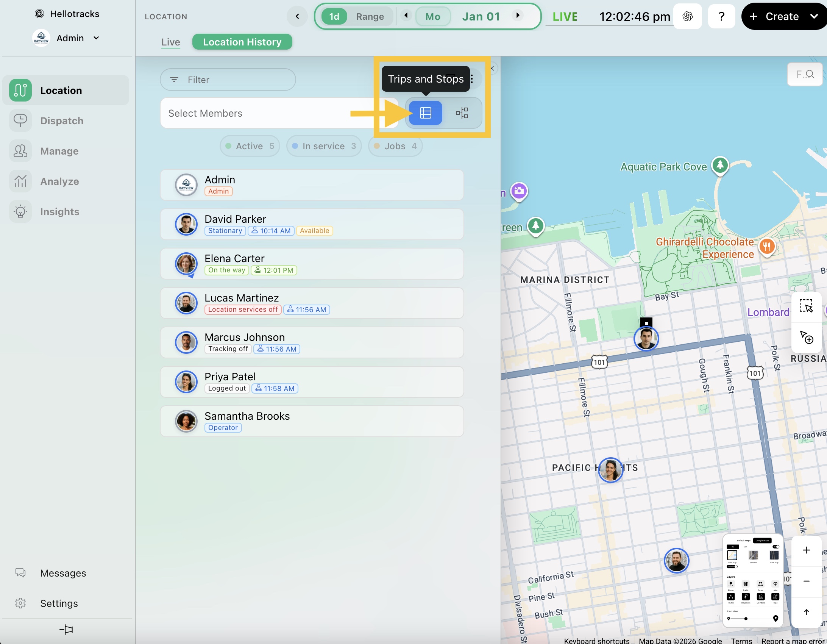Pin the sidebar with the pin icon

(66, 629)
